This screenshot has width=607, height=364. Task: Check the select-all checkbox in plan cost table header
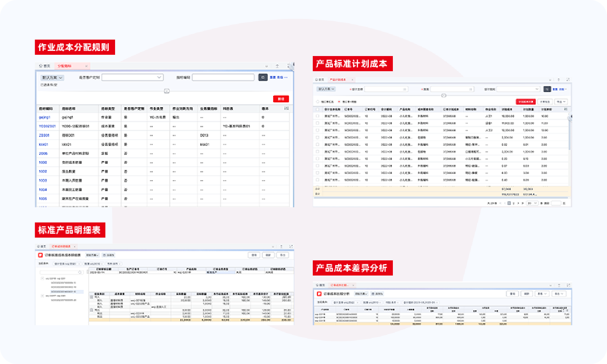[x=318, y=110]
